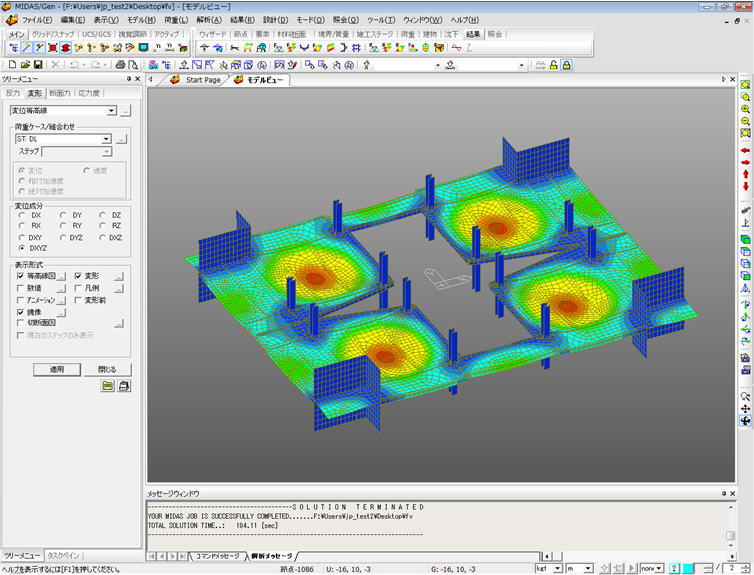754x575 pixels.
Task: Click the red square element icon in Main toolbar
Action: click(x=52, y=48)
